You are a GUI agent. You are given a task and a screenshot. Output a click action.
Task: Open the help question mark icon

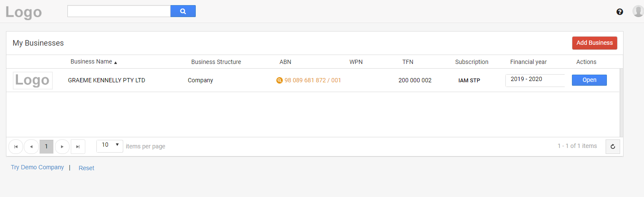pos(620,12)
